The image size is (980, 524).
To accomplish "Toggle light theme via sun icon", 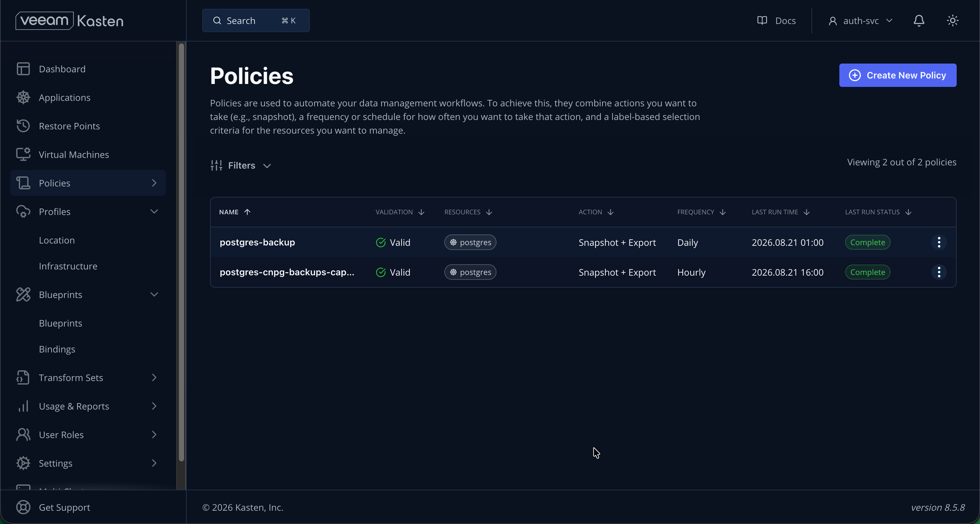I will pos(952,20).
